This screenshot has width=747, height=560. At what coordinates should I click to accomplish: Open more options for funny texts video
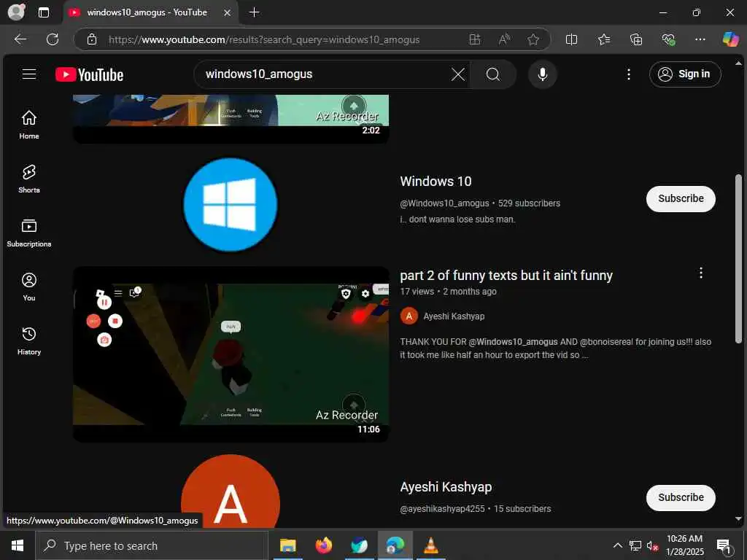700,273
